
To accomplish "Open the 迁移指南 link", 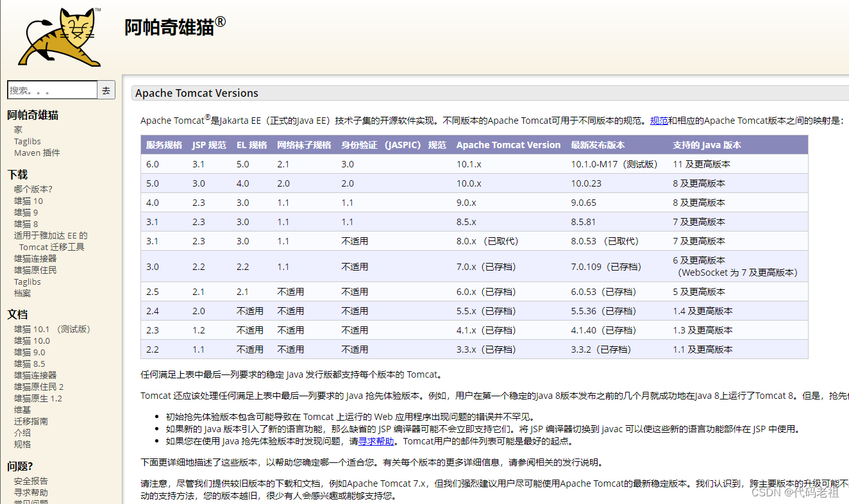I will point(31,421).
